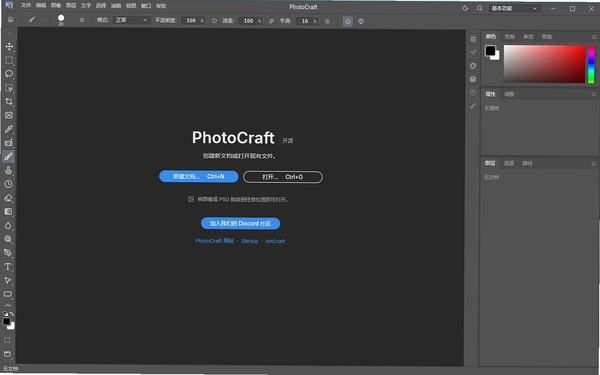Open the brush icon in side strip

click(x=473, y=106)
